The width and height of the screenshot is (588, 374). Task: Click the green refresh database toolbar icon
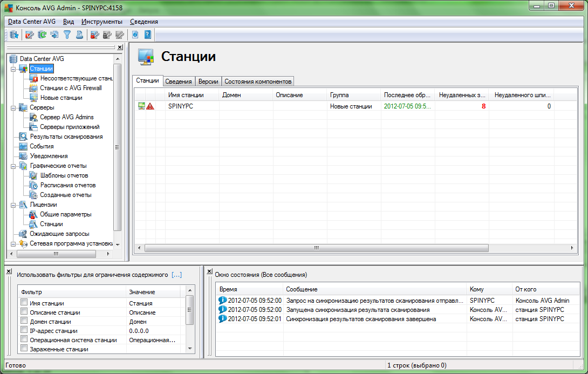pyautogui.click(x=42, y=35)
